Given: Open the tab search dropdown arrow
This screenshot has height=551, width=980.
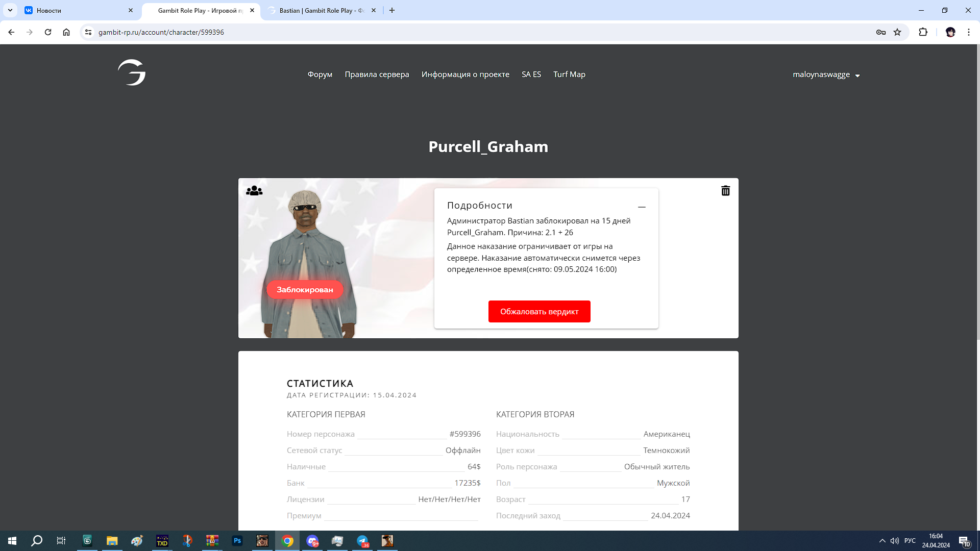Looking at the screenshot, I should click(10, 10).
